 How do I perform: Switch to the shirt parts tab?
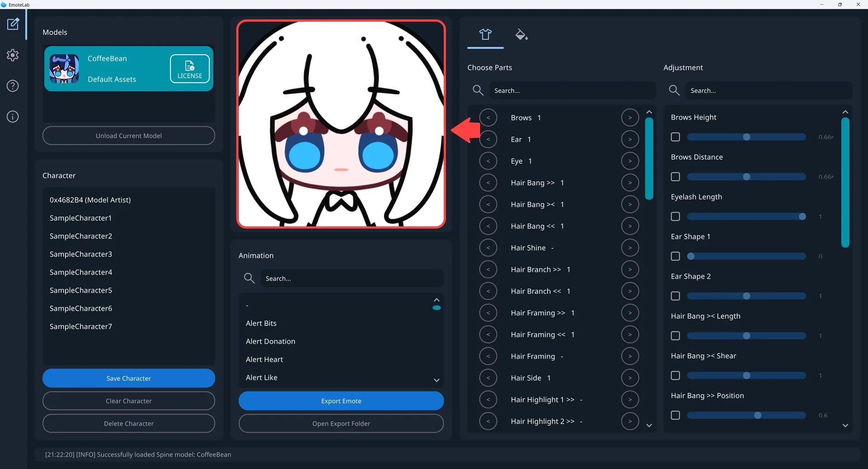point(485,34)
